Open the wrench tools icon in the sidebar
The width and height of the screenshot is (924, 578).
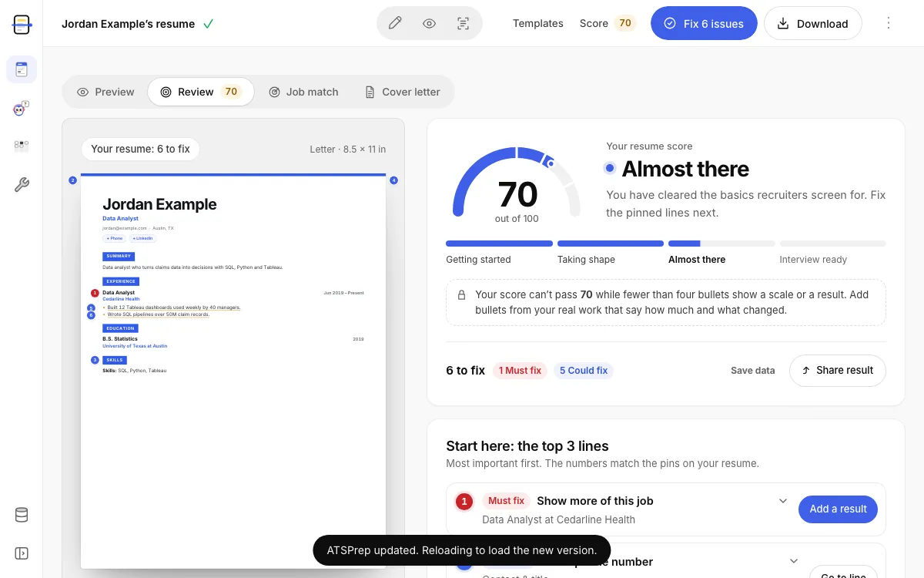tap(22, 185)
